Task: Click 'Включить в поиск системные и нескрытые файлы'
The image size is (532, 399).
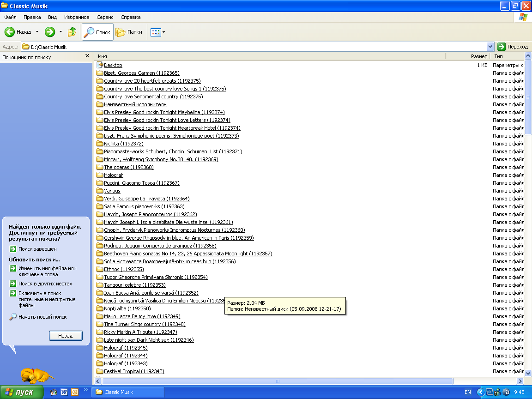Action: [47, 299]
